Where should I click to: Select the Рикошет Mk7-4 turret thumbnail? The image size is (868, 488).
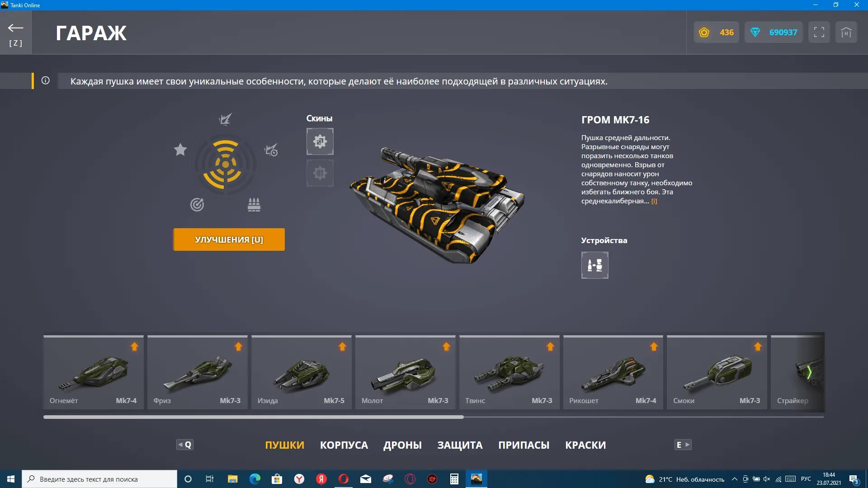613,373
